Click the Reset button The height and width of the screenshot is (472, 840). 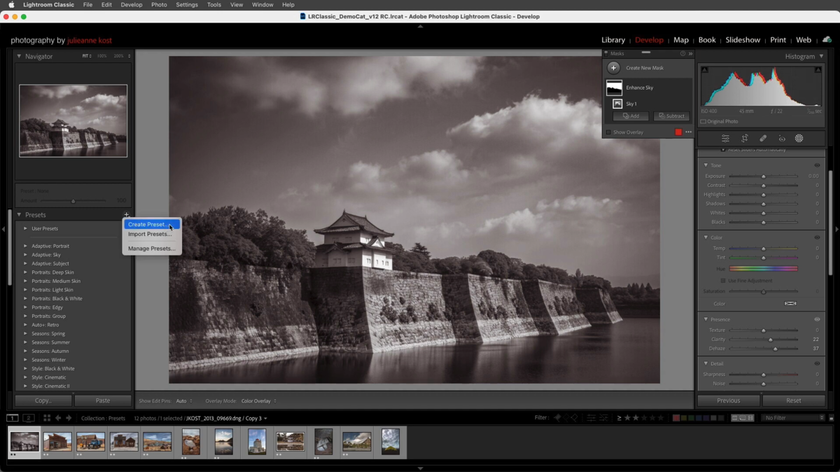[x=793, y=401]
